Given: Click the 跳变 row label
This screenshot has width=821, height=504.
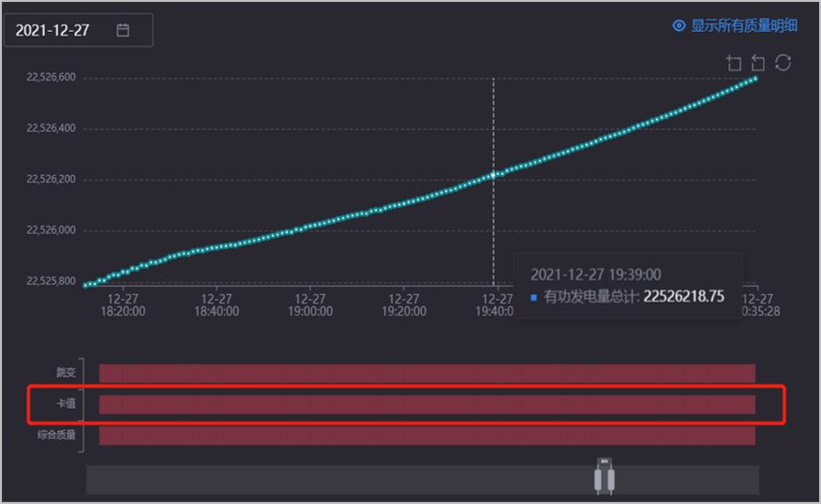Looking at the screenshot, I should coord(66,373).
